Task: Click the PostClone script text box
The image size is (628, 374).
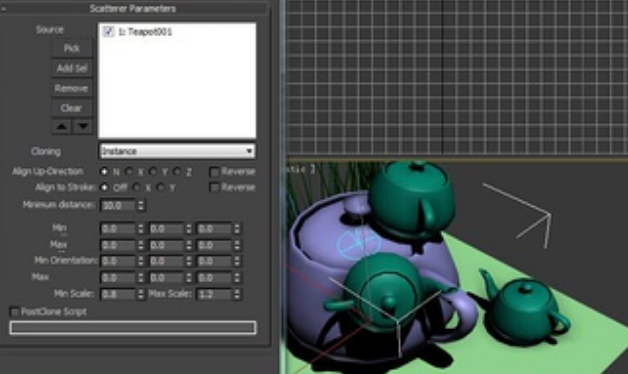Action: (133, 328)
